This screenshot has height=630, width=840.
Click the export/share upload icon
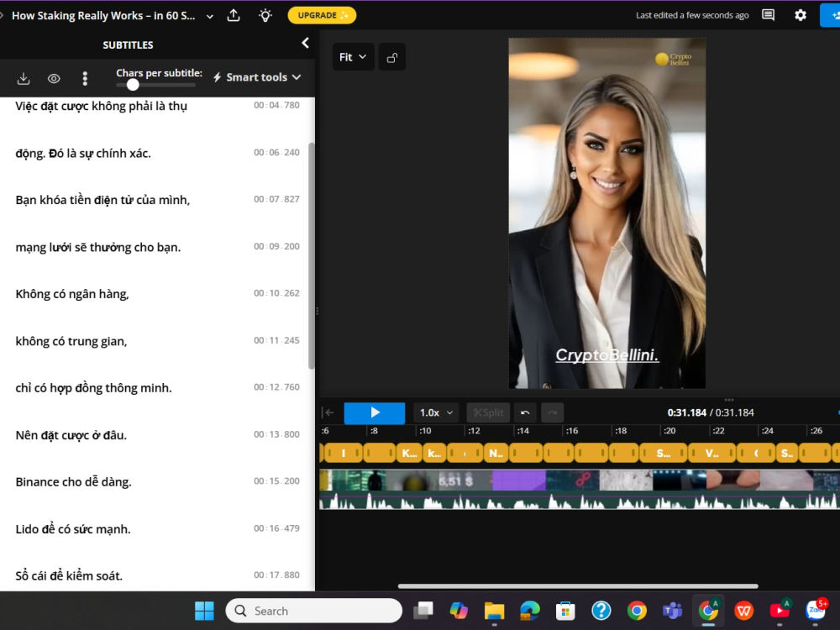pos(234,15)
